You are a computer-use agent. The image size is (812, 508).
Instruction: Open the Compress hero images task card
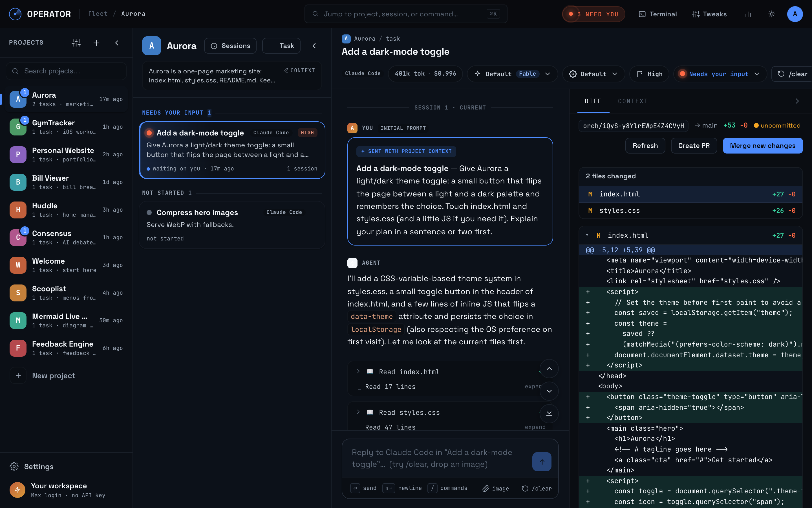click(x=232, y=225)
